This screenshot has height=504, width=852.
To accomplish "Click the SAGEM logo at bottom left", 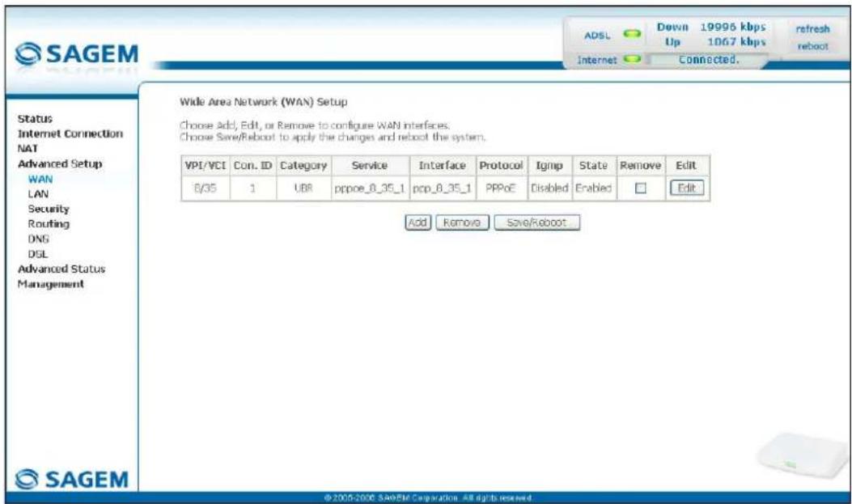I will tap(72, 480).
